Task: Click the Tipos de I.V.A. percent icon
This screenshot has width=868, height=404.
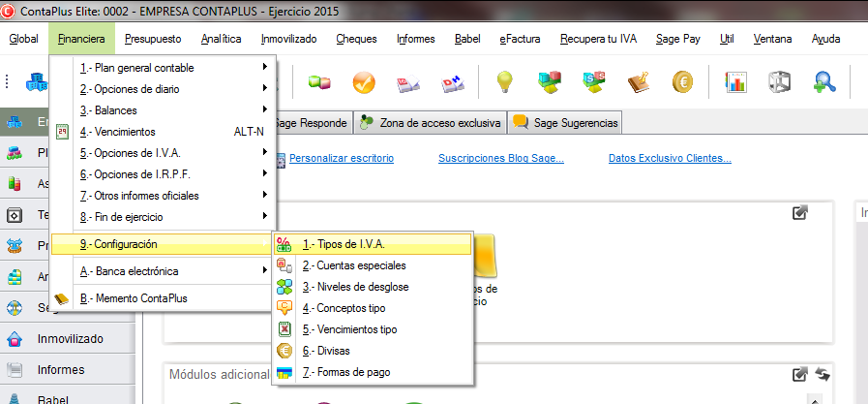Action: pos(284,244)
